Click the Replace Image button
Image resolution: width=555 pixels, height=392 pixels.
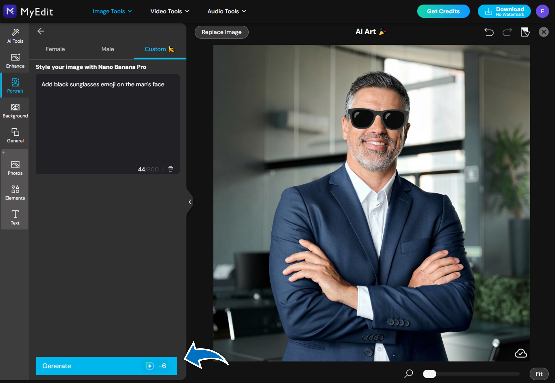point(221,32)
